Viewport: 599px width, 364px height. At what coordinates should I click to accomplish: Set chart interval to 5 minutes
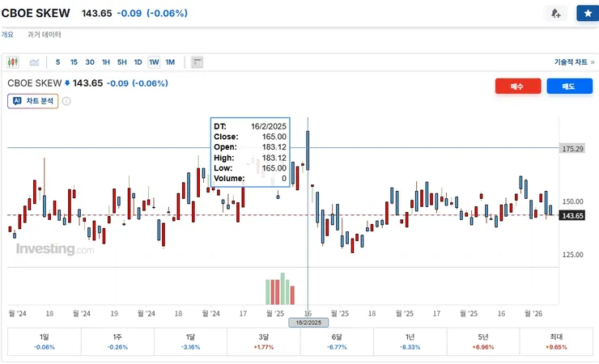[57, 62]
